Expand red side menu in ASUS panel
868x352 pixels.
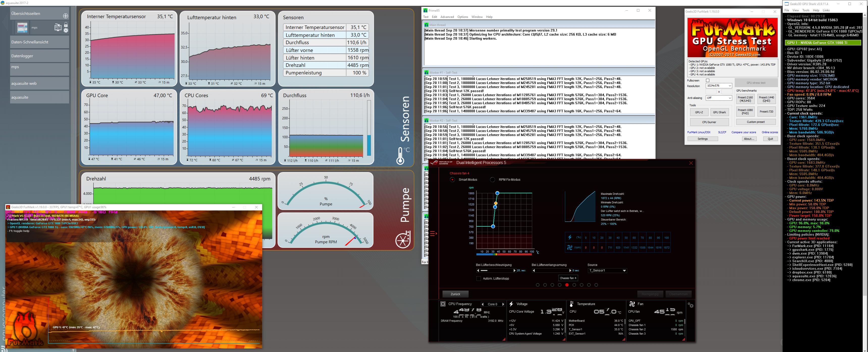[433, 233]
